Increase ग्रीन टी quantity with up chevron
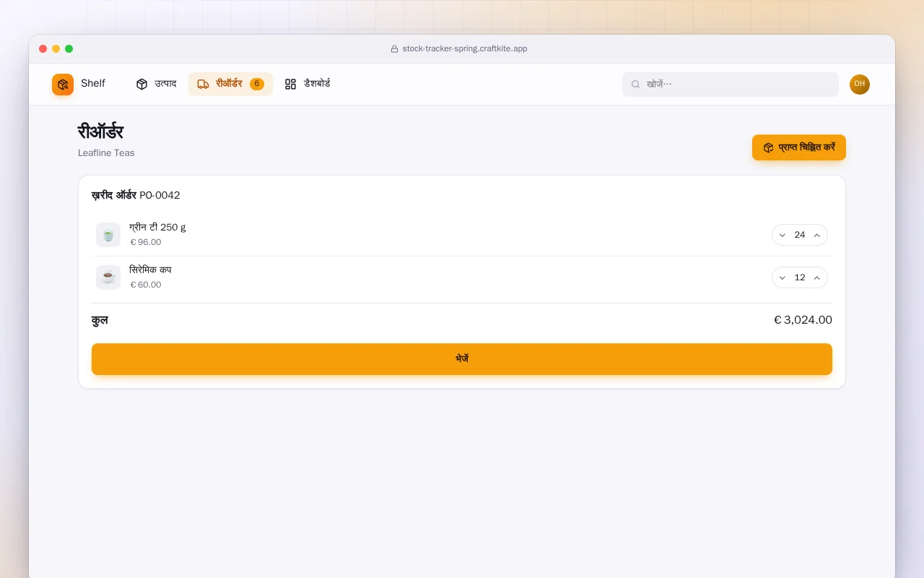 (x=817, y=235)
